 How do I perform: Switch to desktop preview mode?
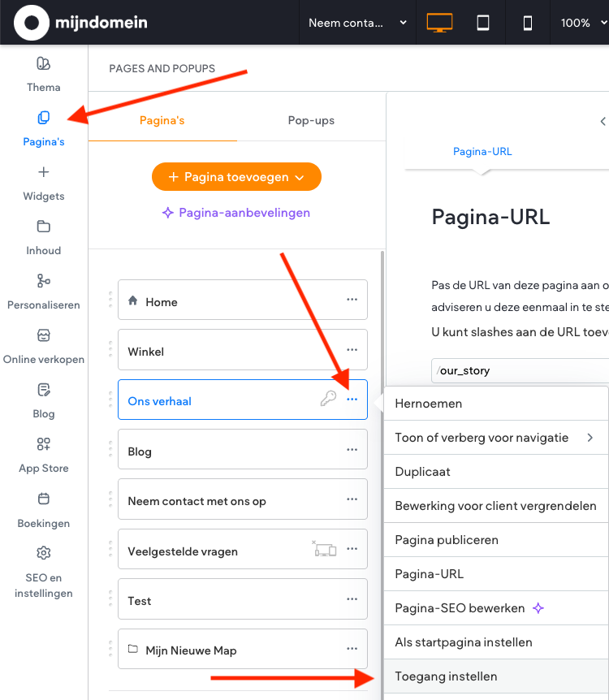pos(439,23)
